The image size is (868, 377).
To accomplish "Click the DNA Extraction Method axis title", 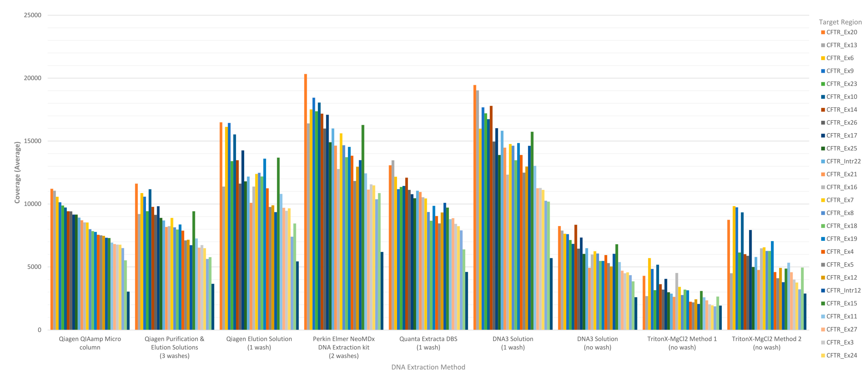I will pos(428,367).
